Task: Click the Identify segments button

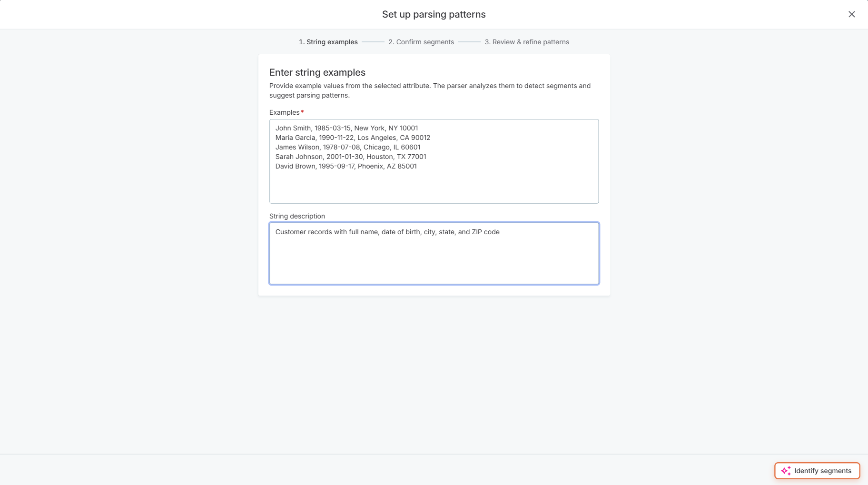Action: pyautogui.click(x=817, y=470)
